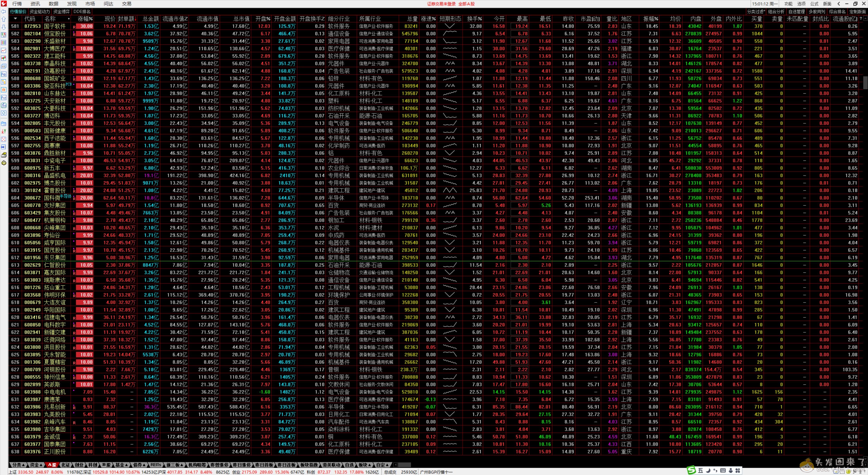Click the dotted pattern sidebar icon
Image resolution: width=868 pixels, height=475 pixels.
(x=4, y=139)
